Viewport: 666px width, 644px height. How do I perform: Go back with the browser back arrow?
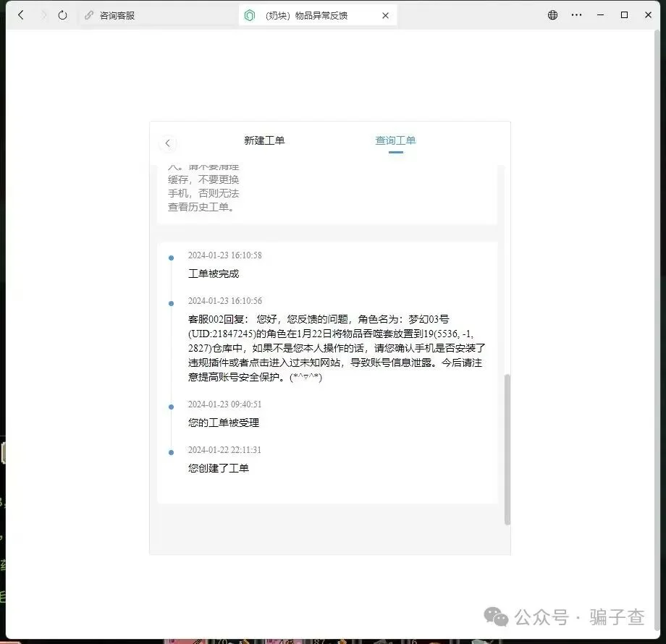tap(21, 15)
